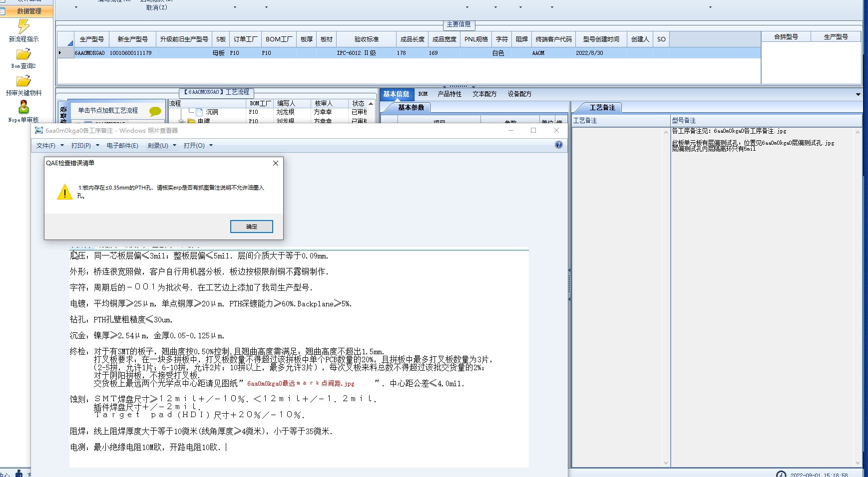This screenshot has height=477, width=868.
Task: Select the row indicator of 6AA0M0KGA0
Action: pos(65,53)
